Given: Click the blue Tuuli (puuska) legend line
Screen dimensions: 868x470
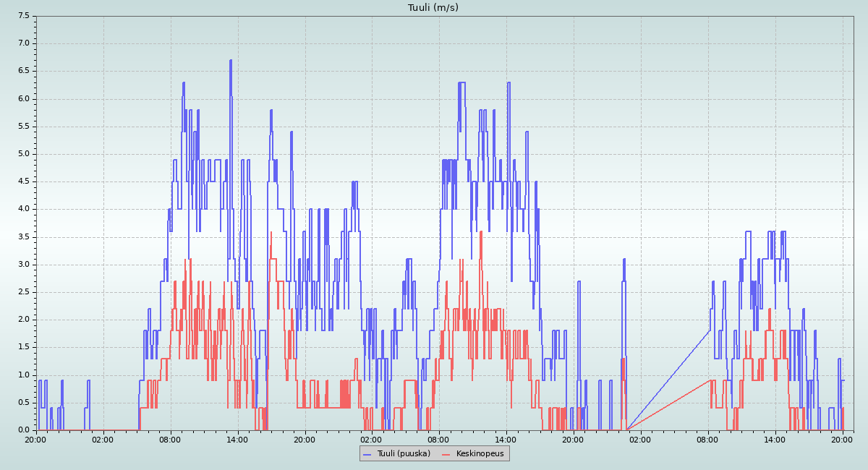Looking at the screenshot, I should tap(367, 454).
